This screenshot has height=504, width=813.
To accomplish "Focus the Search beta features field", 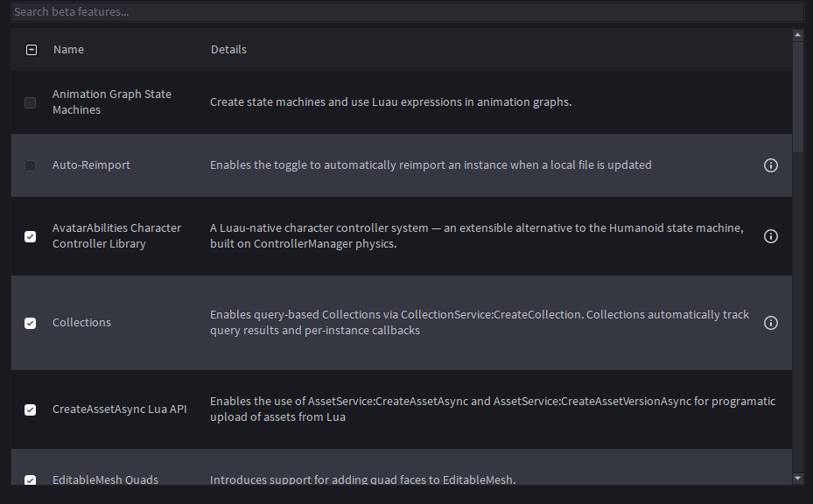I will click(x=408, y=12).
